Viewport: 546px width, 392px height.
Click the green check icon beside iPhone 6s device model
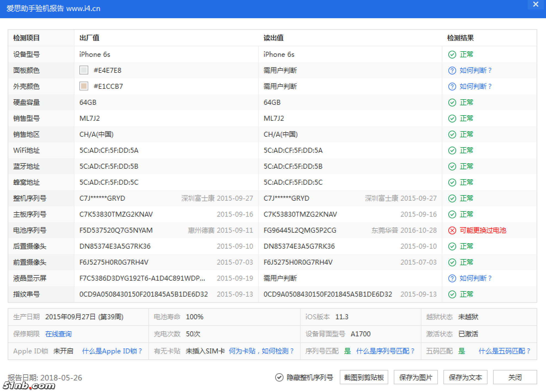point(452,54)
